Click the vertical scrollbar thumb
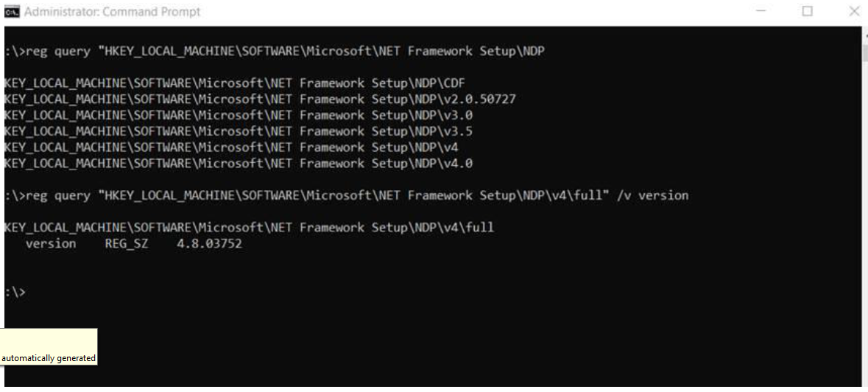This screenshot has height=392, width=868. coord(864,52)
